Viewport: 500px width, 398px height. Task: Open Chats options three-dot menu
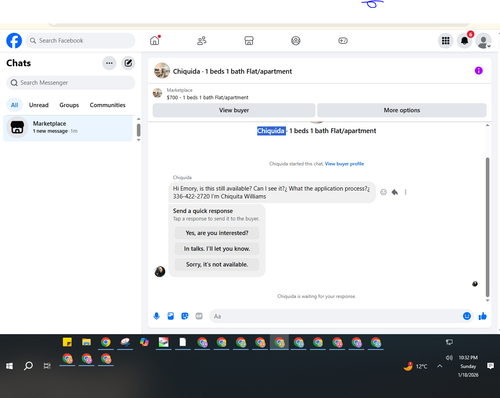tap(109, 63)
